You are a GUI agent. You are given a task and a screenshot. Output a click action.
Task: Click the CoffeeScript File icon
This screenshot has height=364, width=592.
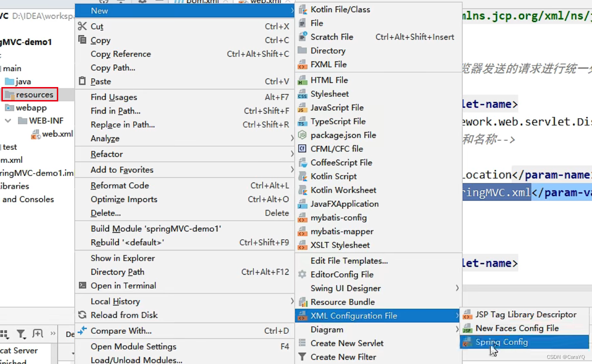303,162
